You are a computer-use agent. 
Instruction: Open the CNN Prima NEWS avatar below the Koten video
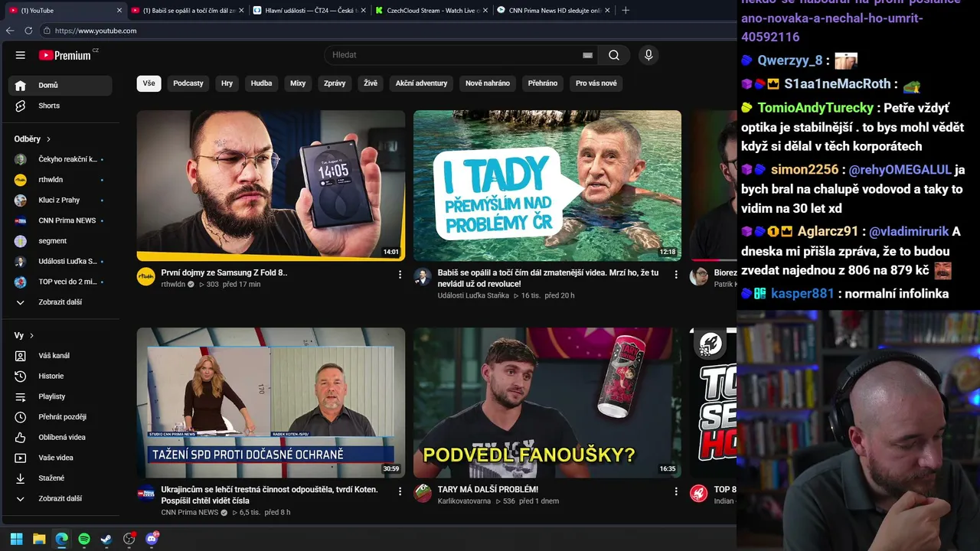pyautogui.click(x=146, y=494)
